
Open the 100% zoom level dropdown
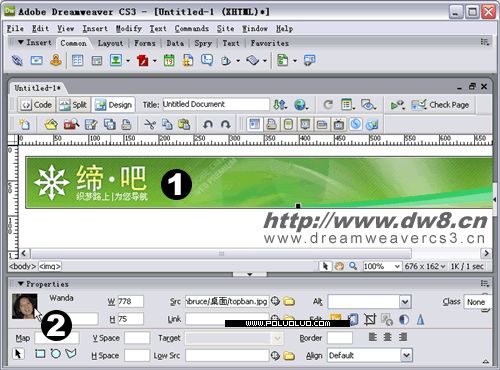[397, 266]
